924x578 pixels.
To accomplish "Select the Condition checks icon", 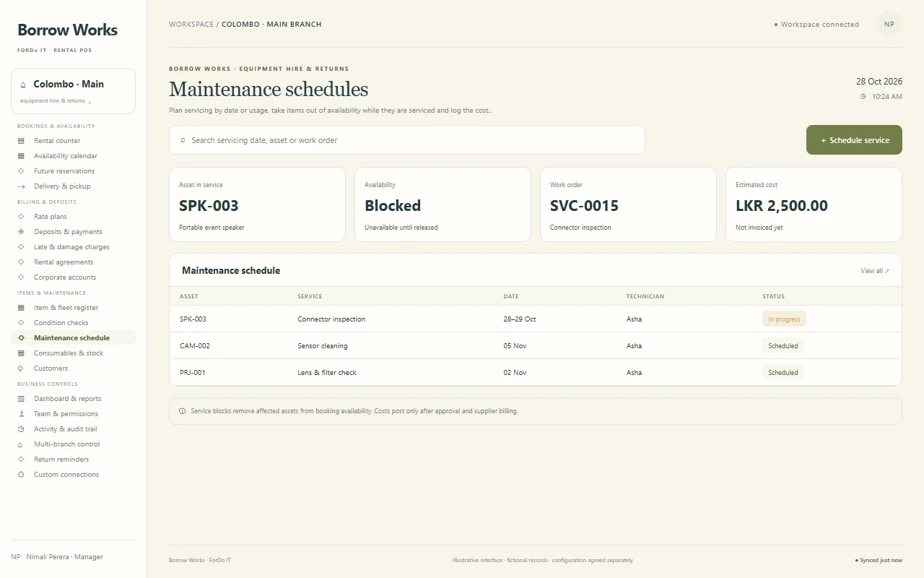I will 21,323.
